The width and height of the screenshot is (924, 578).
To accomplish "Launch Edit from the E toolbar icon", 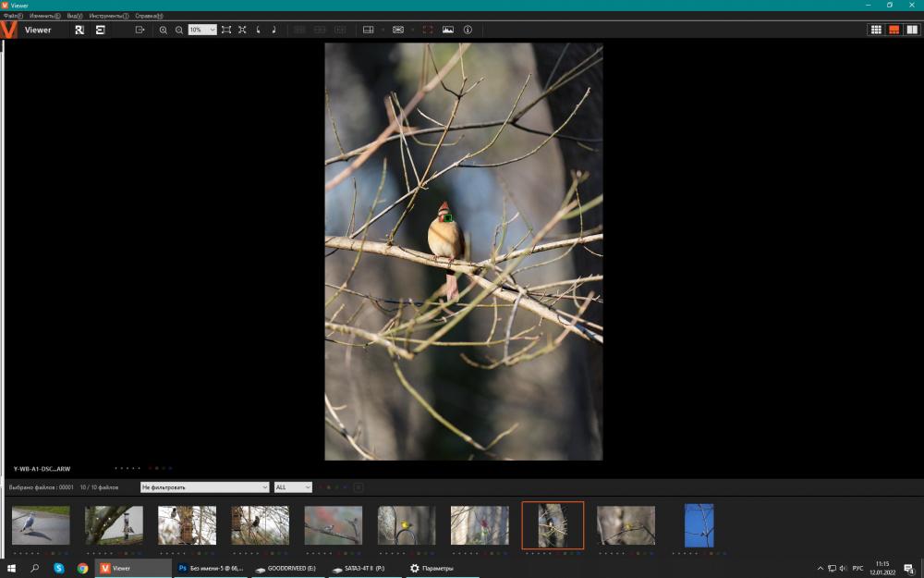I will coord(100,30).
